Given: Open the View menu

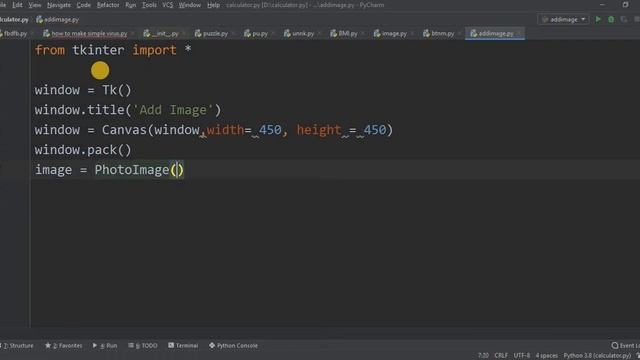Looking at the screenshot, I should 35,5.
